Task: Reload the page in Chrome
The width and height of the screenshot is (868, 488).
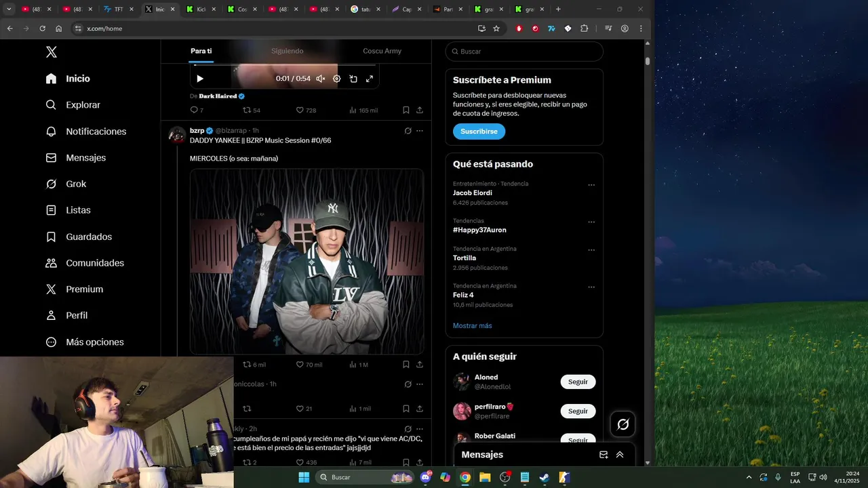Action: 43,28
